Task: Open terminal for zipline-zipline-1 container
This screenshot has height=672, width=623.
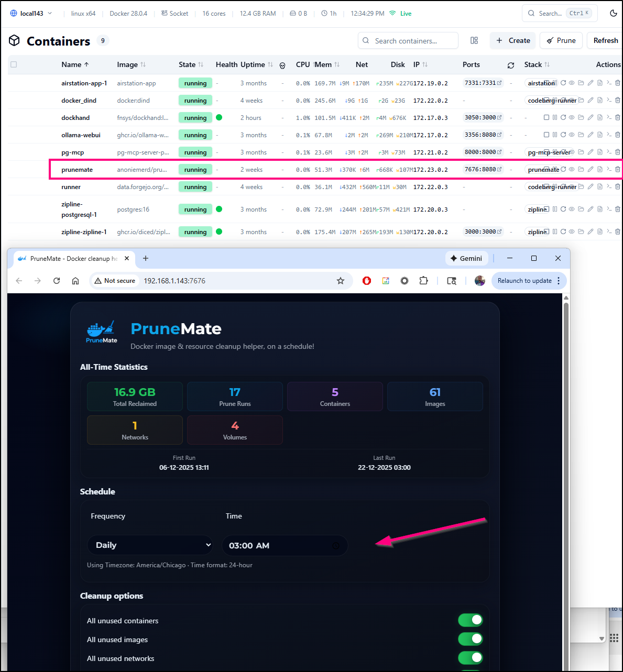Action: 609,232
